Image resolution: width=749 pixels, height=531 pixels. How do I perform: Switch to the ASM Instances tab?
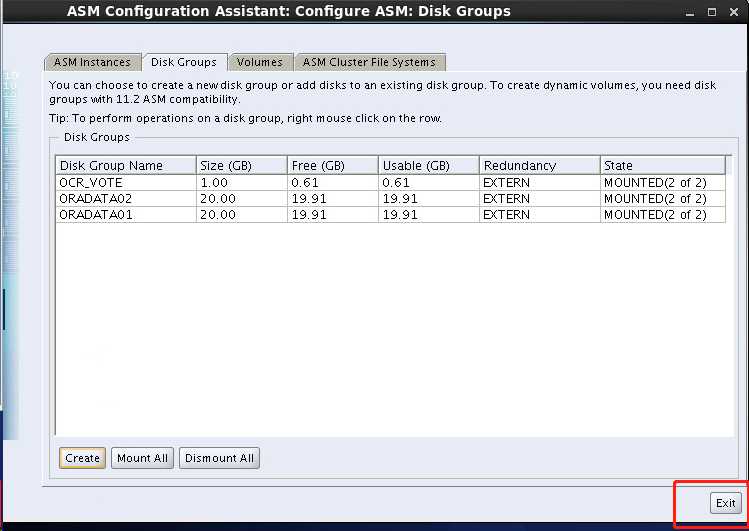(x=93, y=62)
